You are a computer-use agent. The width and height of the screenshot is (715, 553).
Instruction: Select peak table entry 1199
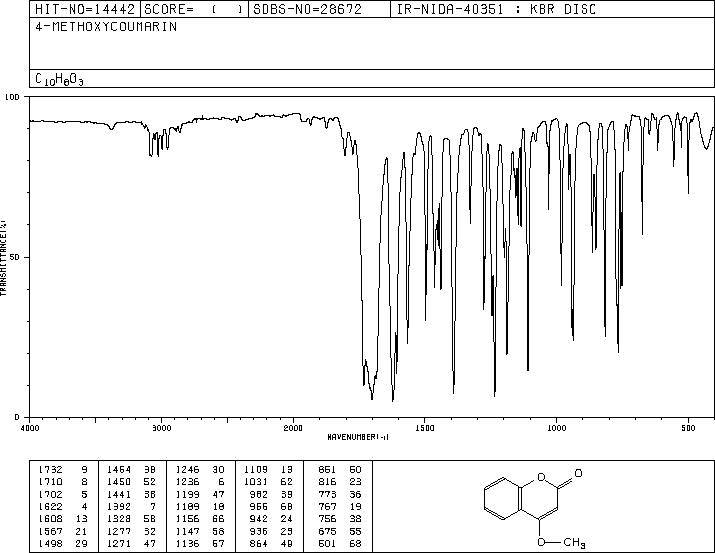tap(201, 494)
